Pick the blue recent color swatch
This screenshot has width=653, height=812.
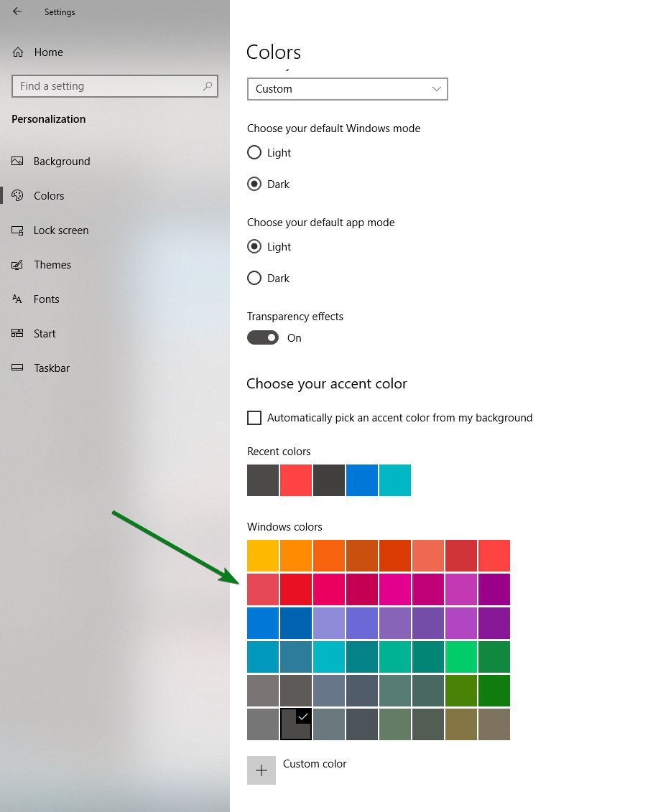pyautogui.click(x=362, y=480)
